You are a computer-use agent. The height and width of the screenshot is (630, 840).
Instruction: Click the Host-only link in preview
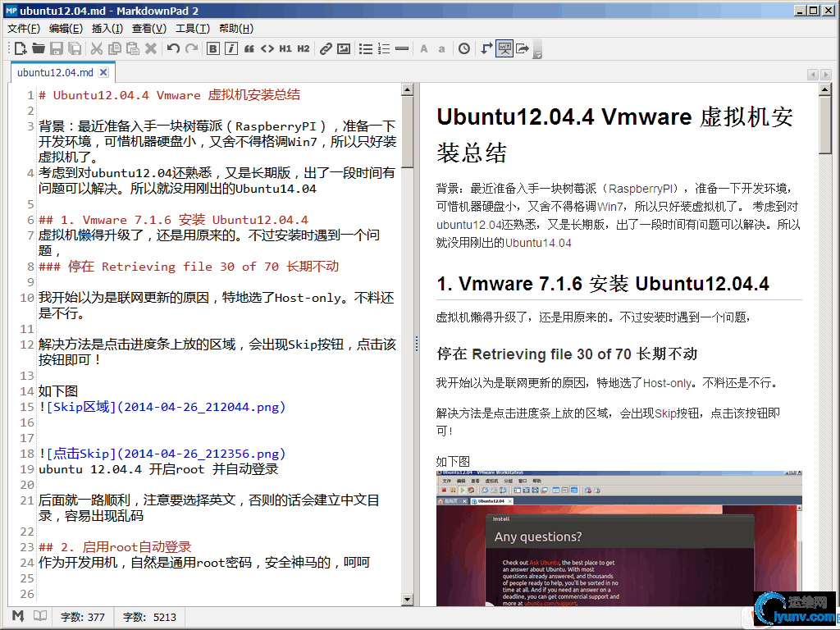click(x=667, y=383)
